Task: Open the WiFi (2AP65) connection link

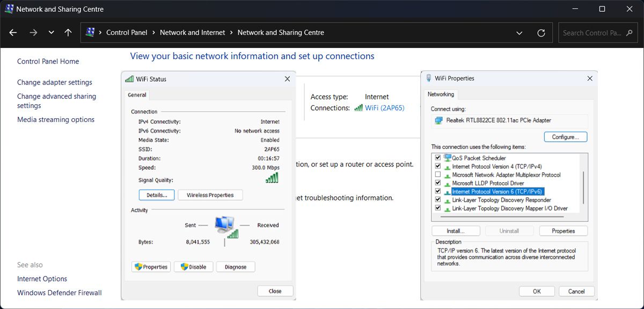Action: 384,108
